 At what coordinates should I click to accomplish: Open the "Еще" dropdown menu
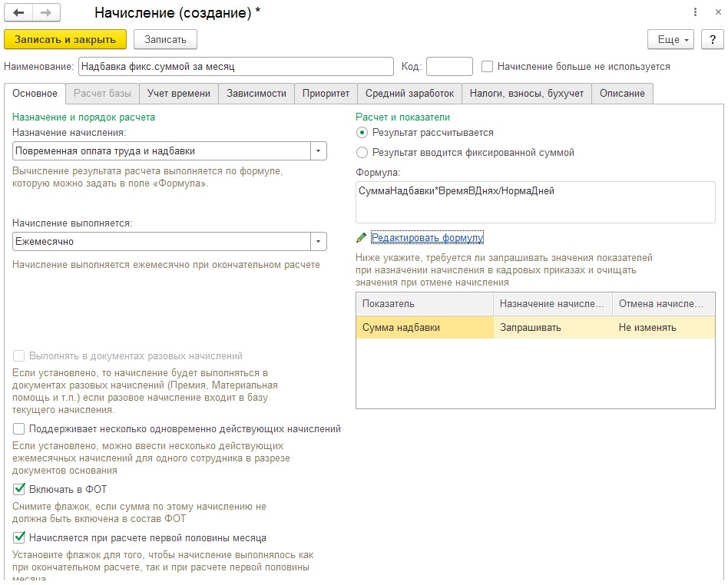tap(671, 39)
